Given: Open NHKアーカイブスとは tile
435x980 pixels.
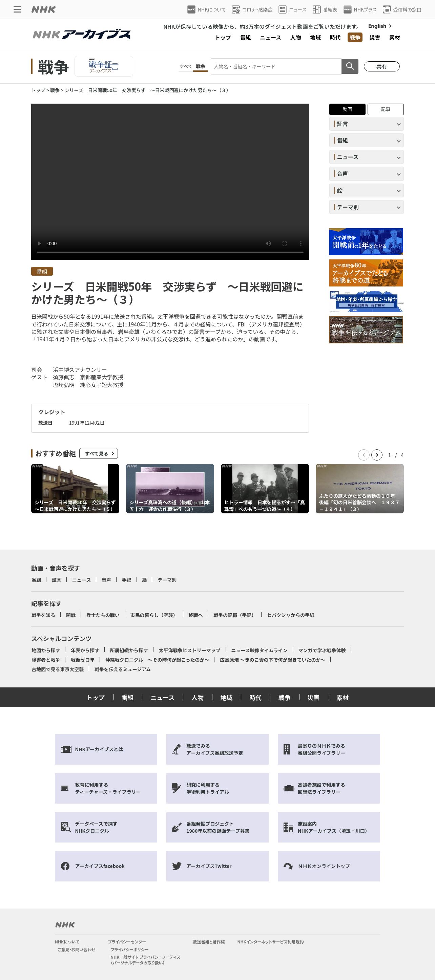Looking at the screenshot, I should [x=106, y=749].
